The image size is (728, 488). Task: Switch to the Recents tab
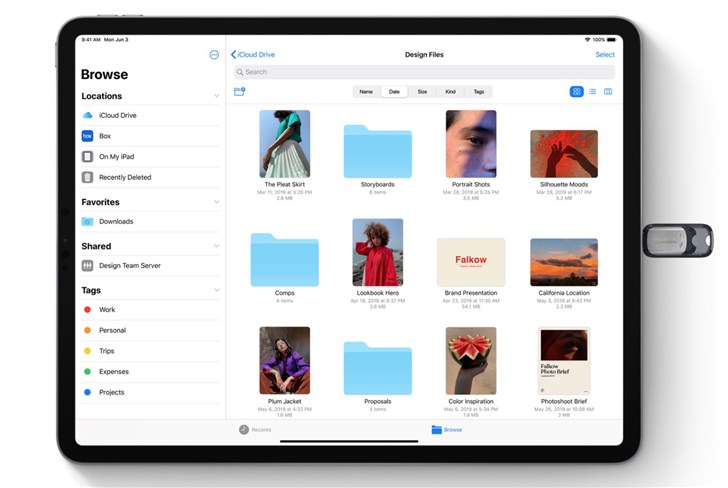click(x=255, y=430)
